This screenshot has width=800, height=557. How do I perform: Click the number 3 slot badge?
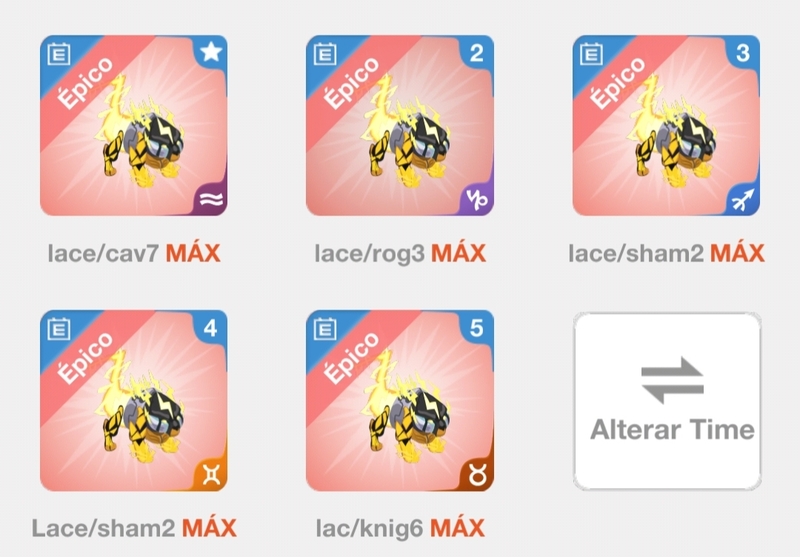pos(743,53)
